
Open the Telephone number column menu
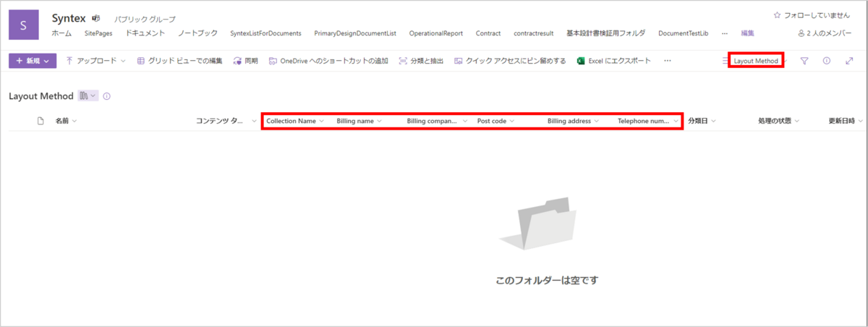tap(647, 121)
